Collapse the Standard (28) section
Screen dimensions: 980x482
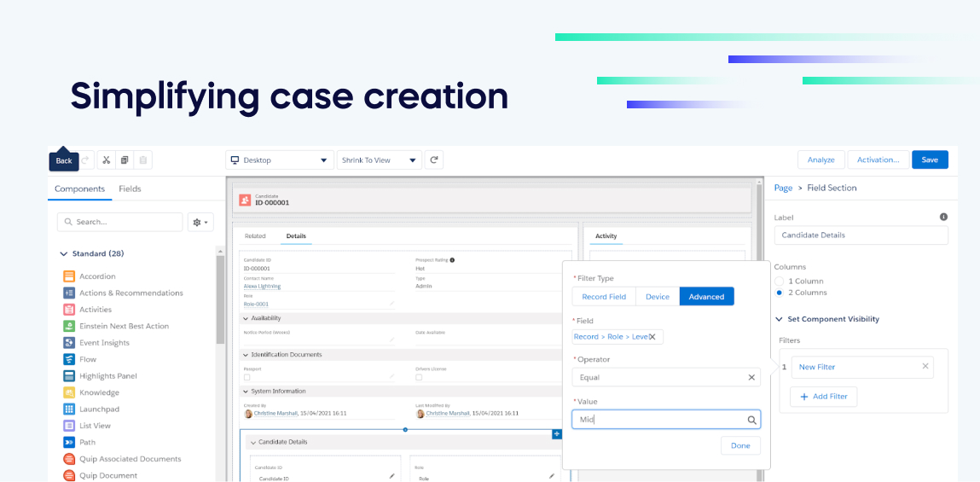[63, 254]
